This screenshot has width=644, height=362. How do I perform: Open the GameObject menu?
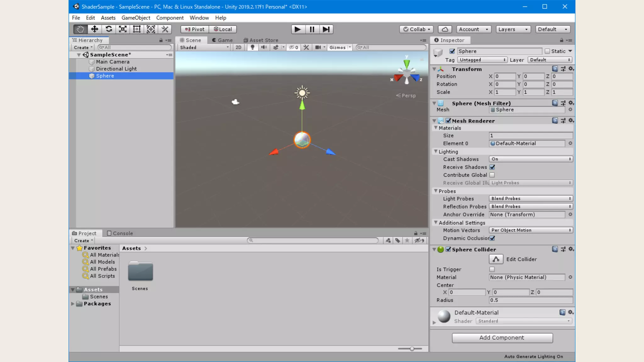pyautogui.click(x=136, y=18)
